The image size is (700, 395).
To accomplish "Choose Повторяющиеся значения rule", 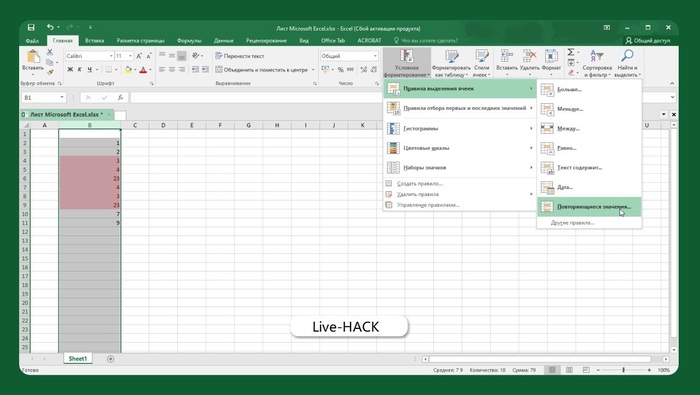I will point(589,207).
